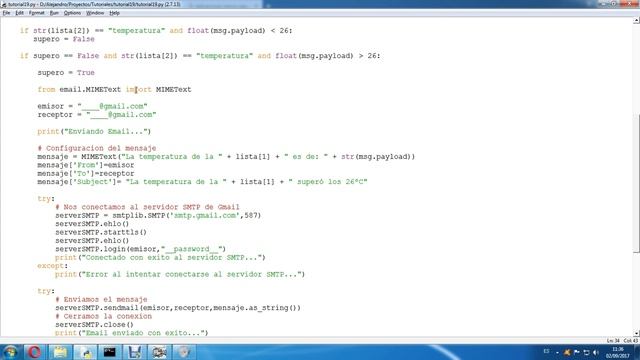
Task: Click the mensaje['To']=receptor line
Action: pos(86,173)
